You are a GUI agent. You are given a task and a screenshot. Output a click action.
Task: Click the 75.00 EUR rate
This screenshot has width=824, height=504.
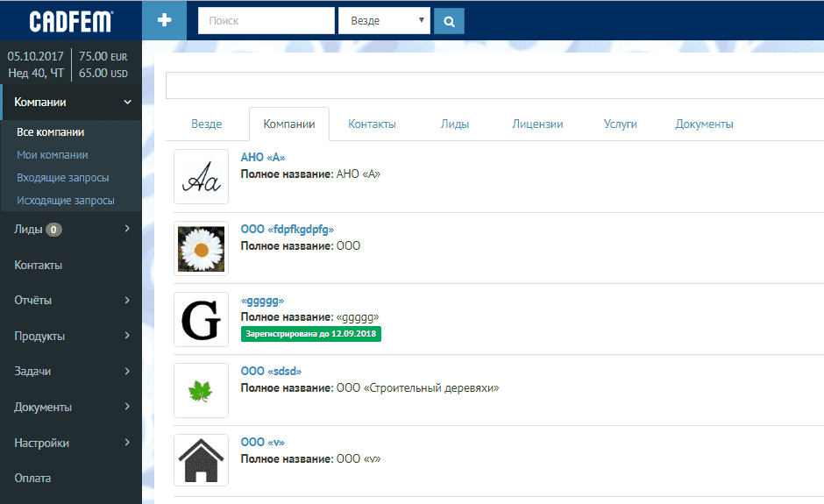click(103, 56)
